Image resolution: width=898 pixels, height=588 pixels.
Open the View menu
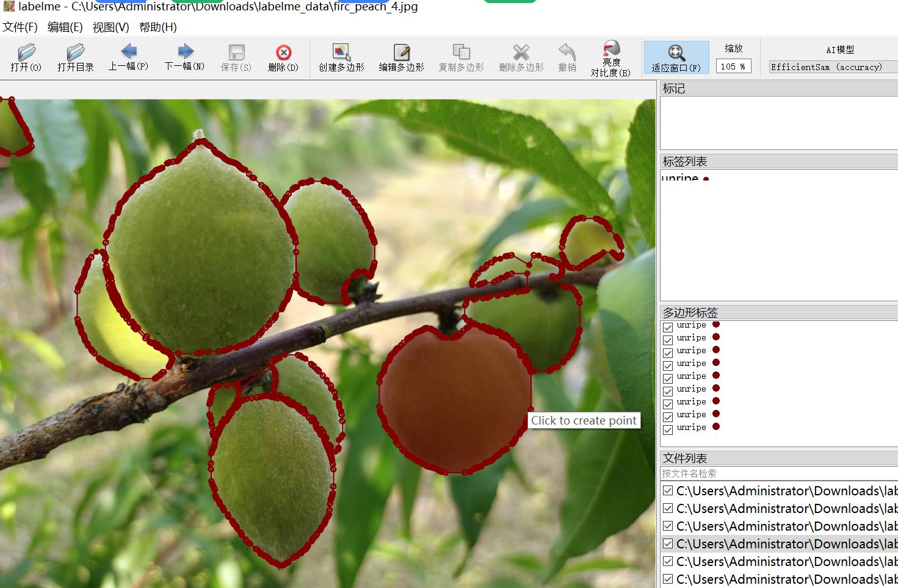(110, 27)
